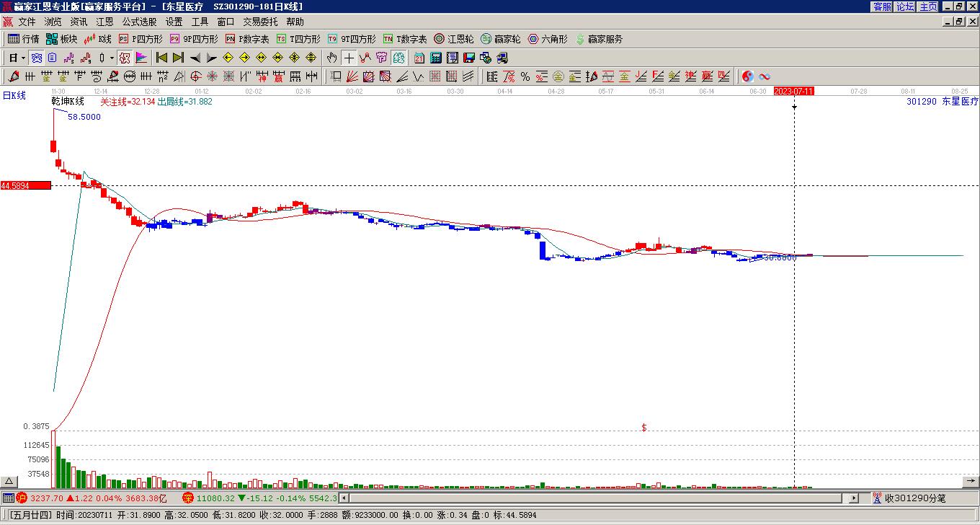980x525 pixels.
Task: Click the horizontal scrollbar left arrow
Action: tap(344, 498)
